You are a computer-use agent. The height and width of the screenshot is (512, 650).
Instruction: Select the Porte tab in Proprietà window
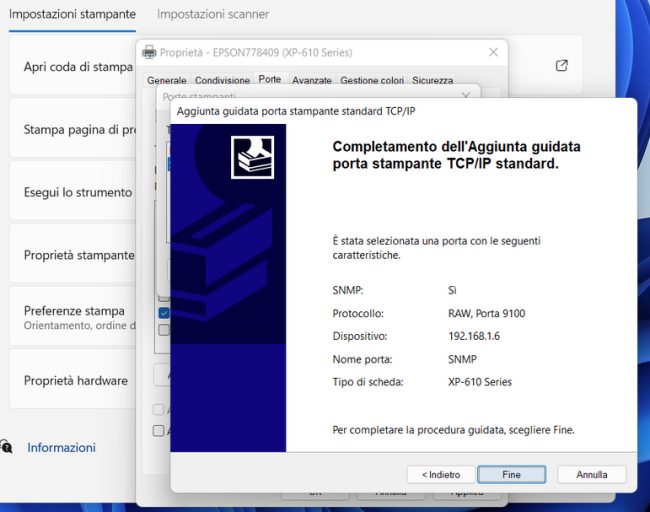coord(270,79)
